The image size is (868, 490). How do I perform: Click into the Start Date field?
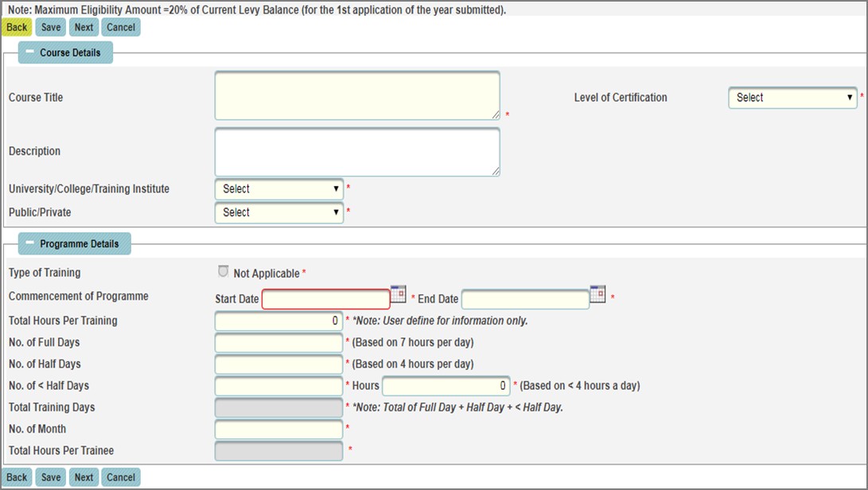(x=326, y=299)
